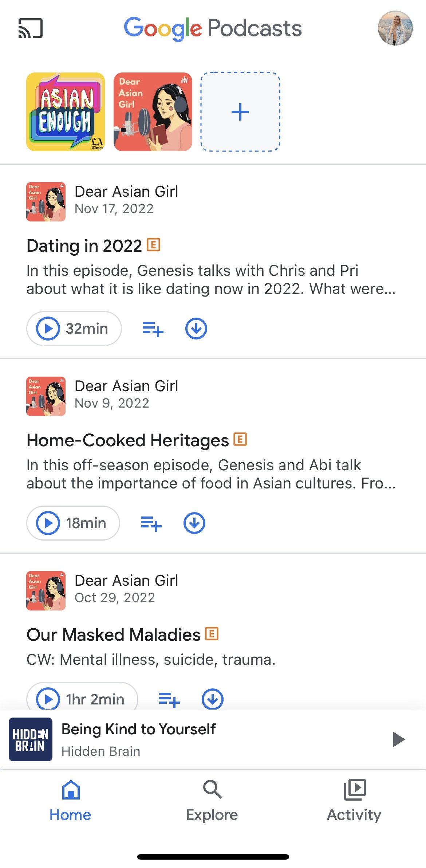Switch to the Activity tab
Viewport: 426px width, 868px height.
tap(354, 801)
